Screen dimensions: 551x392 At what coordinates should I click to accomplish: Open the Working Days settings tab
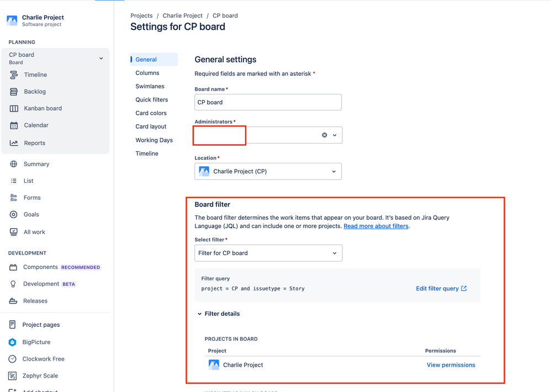coord(154,140)
